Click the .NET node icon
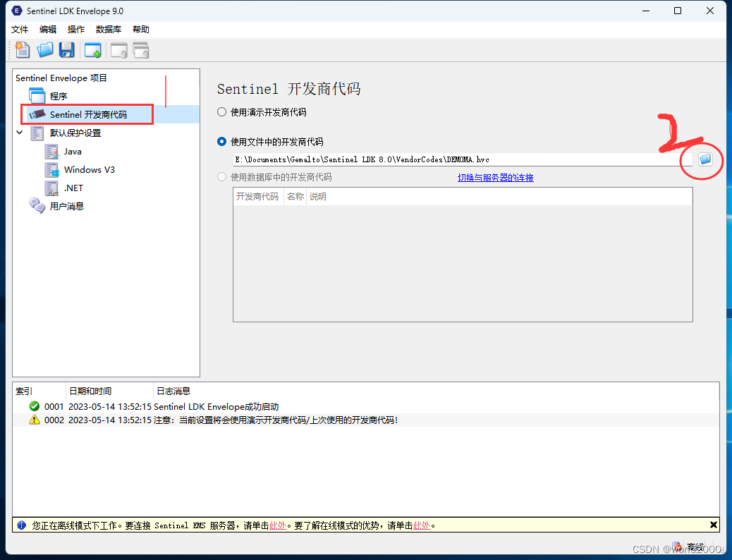Screen dimensions: 732x560 [x=51, y=188]
